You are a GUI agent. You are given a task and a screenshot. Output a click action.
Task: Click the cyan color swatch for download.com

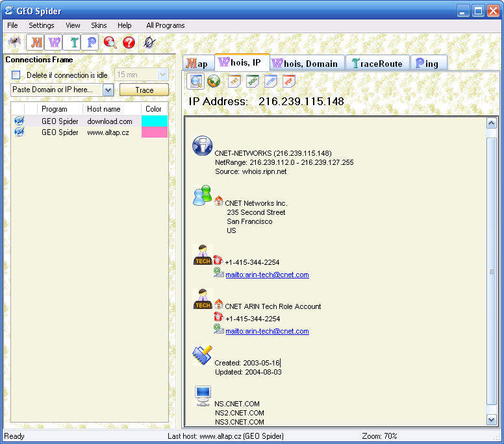click(155, 121)
